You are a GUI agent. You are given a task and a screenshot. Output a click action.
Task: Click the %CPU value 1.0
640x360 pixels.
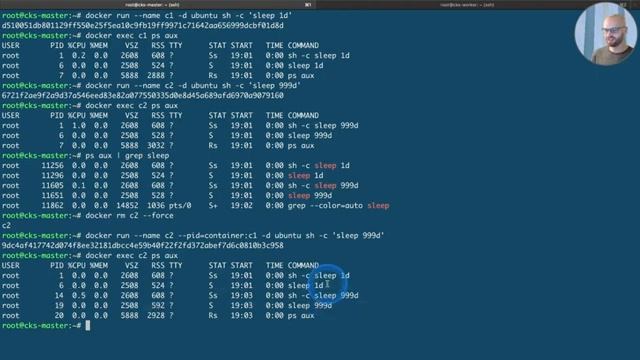(79, 125)
